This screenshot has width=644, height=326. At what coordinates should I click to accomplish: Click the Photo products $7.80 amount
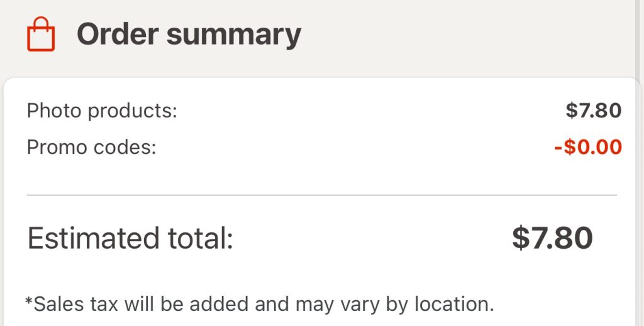click(593, 111)
